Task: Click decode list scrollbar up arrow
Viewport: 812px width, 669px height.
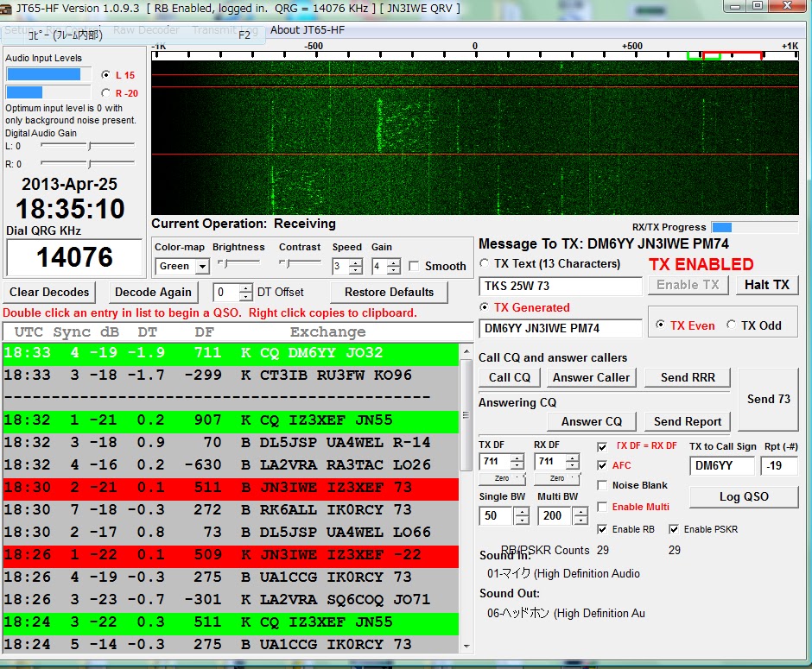Action: pos(466,350)
